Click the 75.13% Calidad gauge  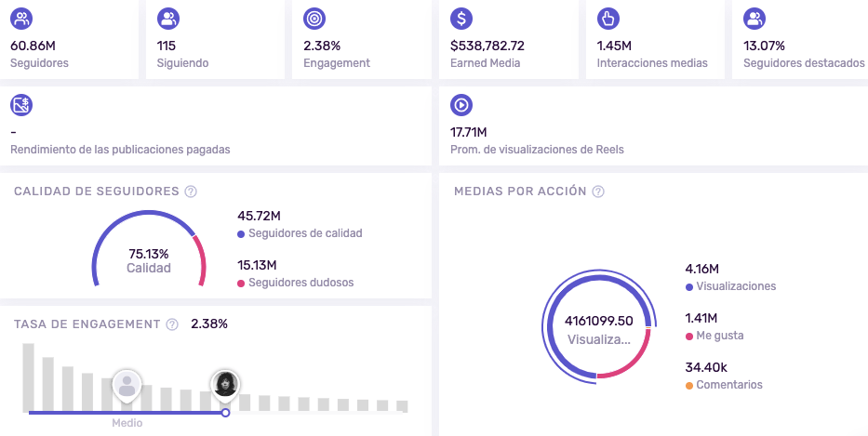coord(148,248)
